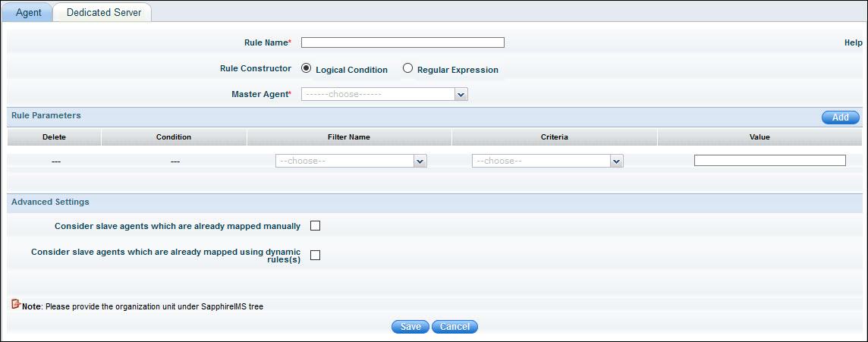Click the Criteria column header
This screenshot has height=342, width=868.
(555, 137)
